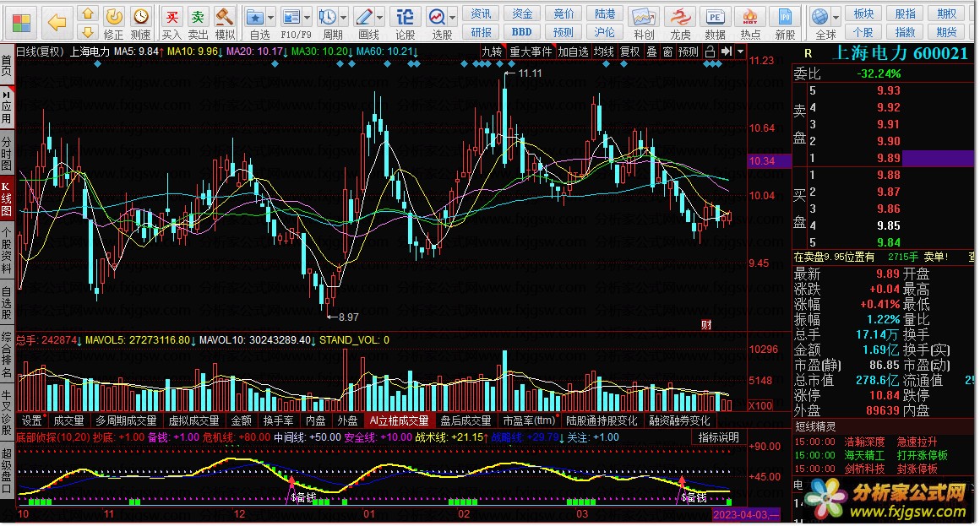This screenshot has width=980, height=526.
Task: Click the 财 finance marker on the chart
Action: click(706, 324)
